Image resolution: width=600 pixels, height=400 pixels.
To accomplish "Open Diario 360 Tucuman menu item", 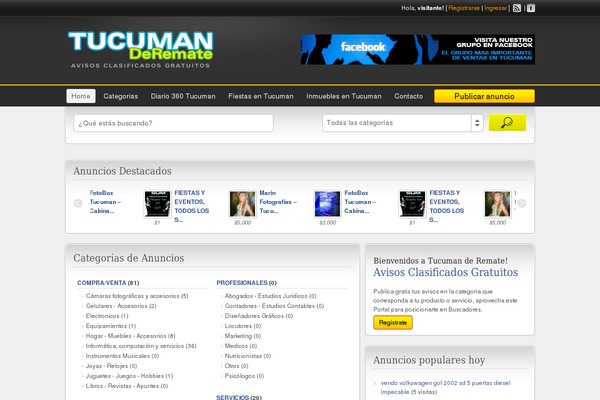I will point(183,96).
